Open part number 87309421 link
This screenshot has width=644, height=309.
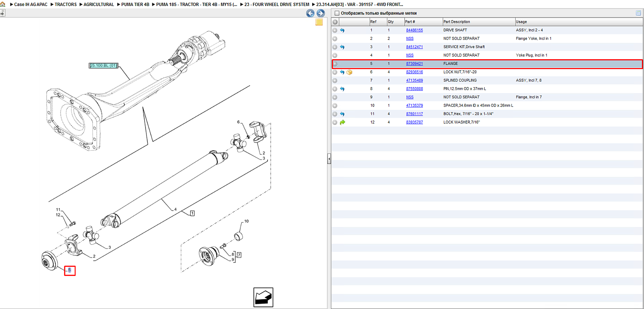pos(414,64)
